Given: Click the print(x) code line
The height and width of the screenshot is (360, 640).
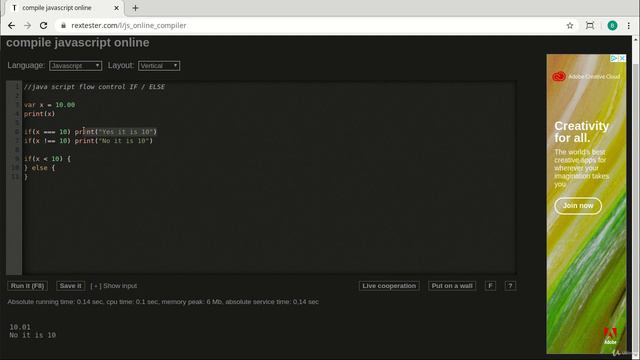Looking at the screenshot, I should [39, 114].
